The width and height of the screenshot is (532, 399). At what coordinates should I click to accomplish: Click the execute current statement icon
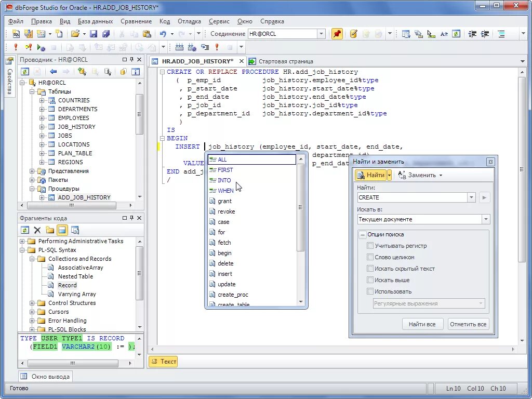(x=29, y=47)
